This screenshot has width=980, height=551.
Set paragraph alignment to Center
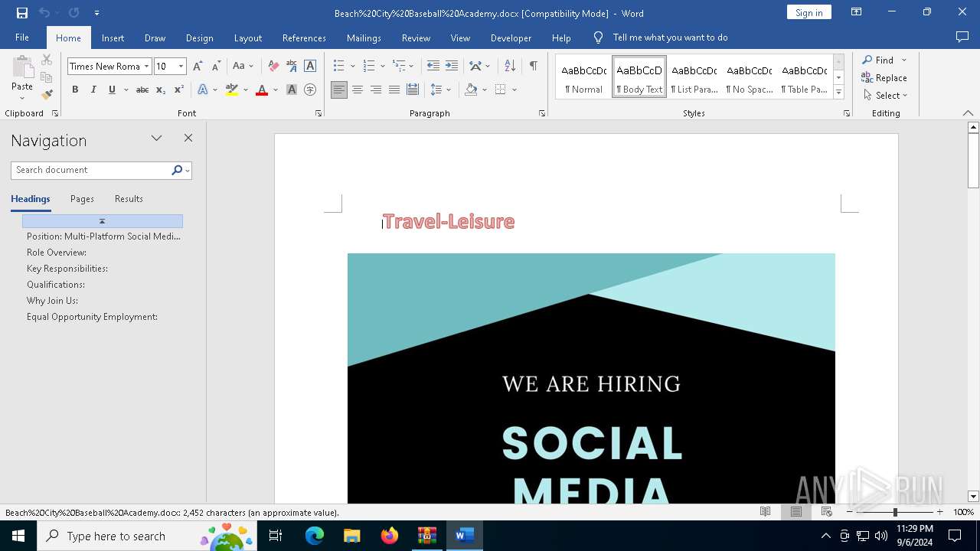(x=358, y=90)
